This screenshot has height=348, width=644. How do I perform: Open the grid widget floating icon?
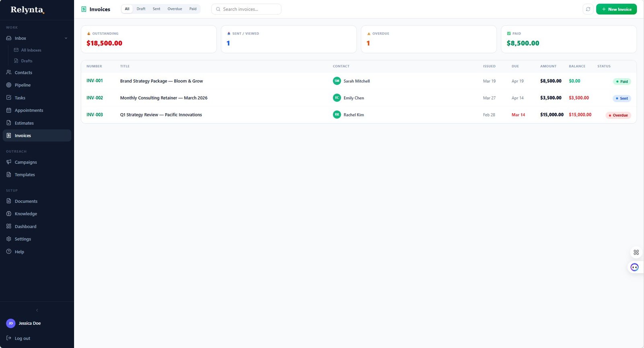tap(636, 253)
